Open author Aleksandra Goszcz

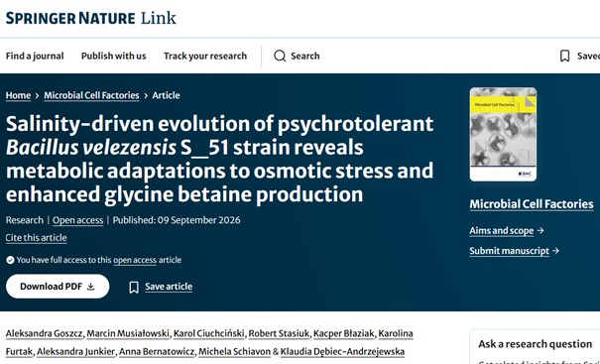44,334
